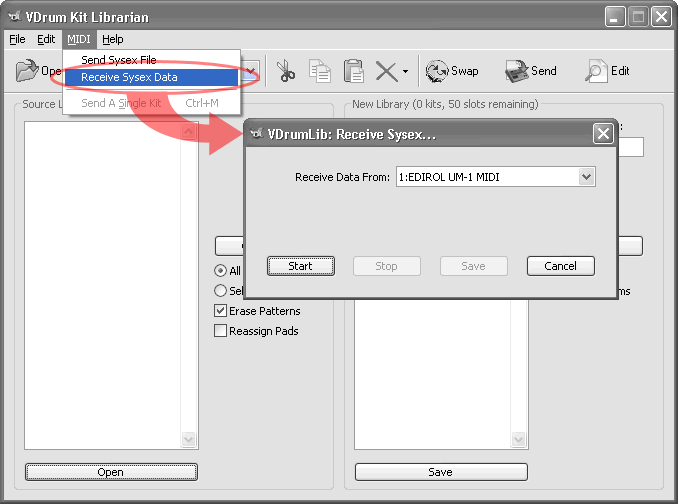678x504 pixels.
Task: Select the All radio button
Action: click(221, 271)
